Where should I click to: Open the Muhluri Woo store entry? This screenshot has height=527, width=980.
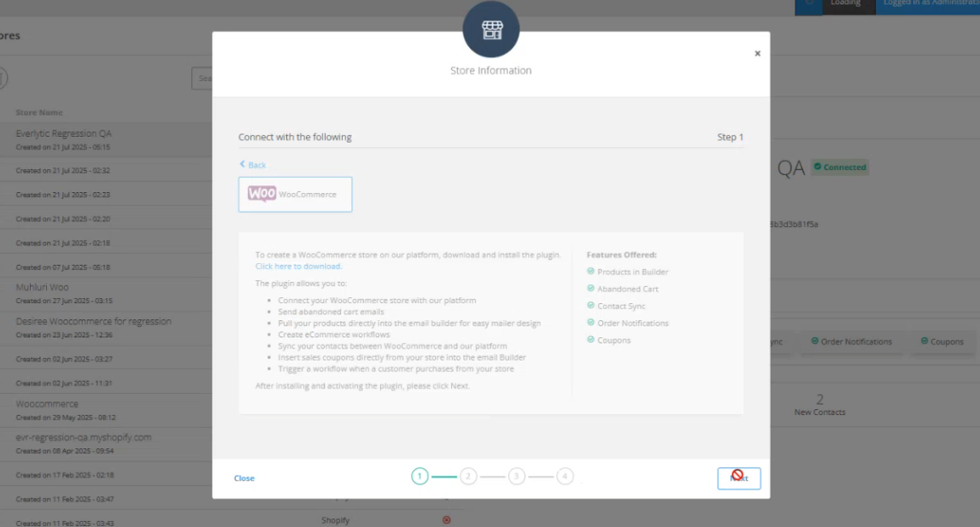tap(43, 288)
